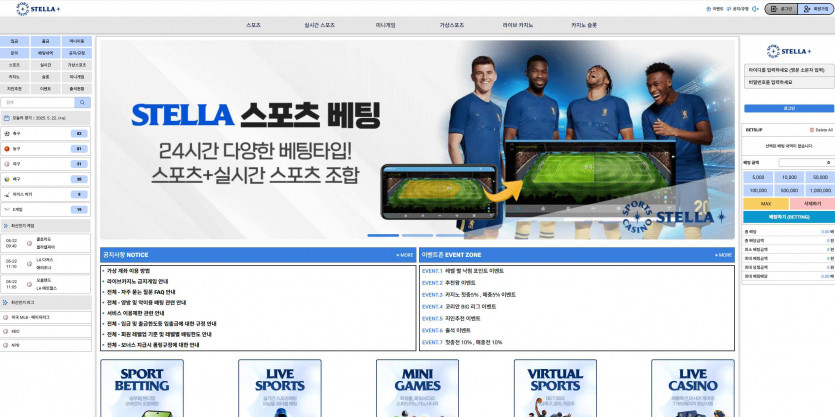Click the blue 로그인 button under password field

(789, 109)
